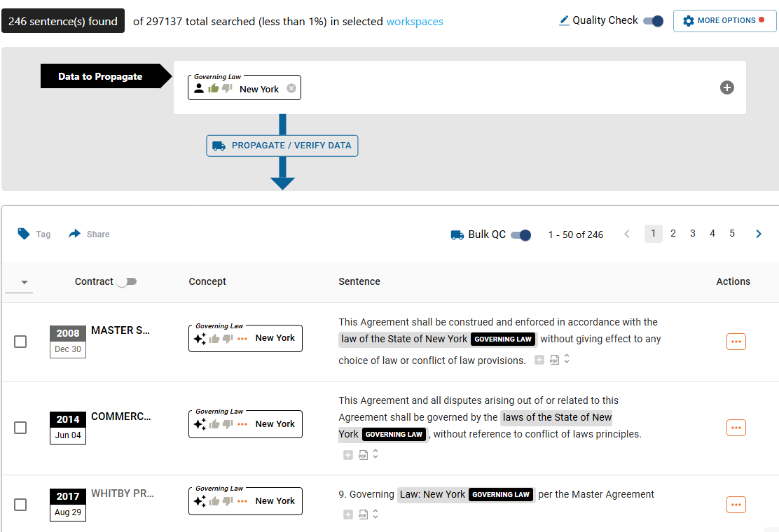779x532 pixels.
Task: Click the Tag icon
Action: click(24, 234)
